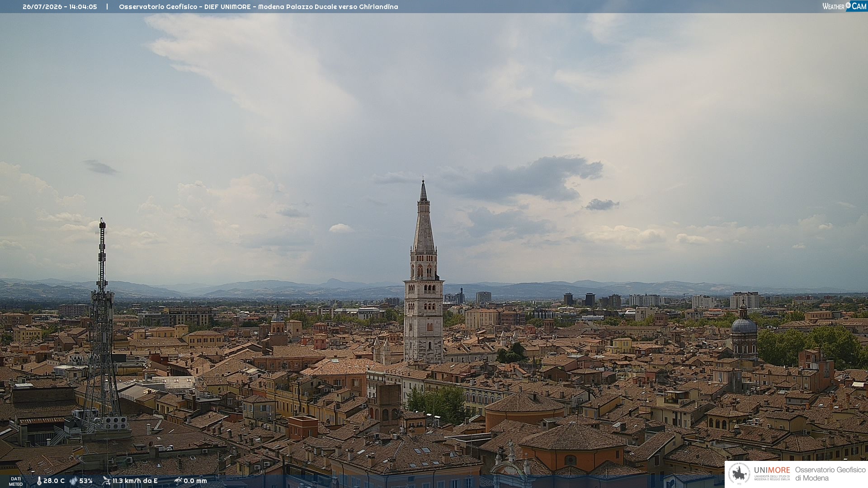The height and width of the screenshot is (488, 868).
Task: Click the Osservatorio Geofisico di Modena label
Action: [x=830, y=474]
